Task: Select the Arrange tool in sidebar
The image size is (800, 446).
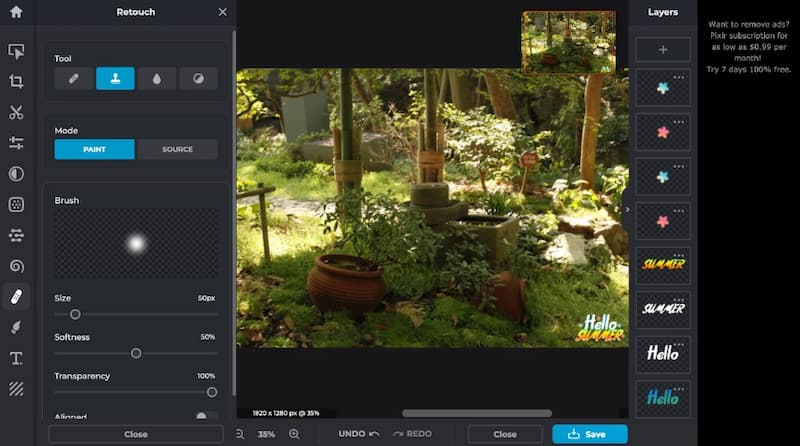Action: coord(16,51)
